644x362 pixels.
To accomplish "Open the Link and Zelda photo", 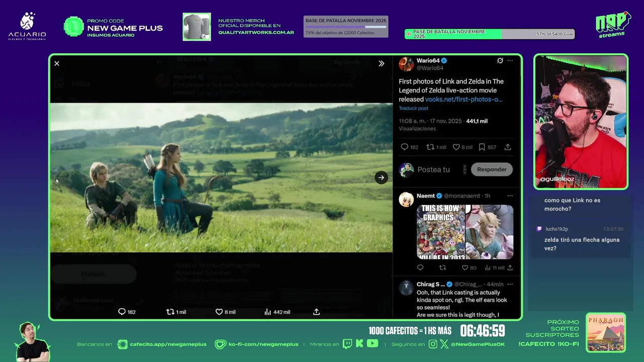I will click(221, 177).
